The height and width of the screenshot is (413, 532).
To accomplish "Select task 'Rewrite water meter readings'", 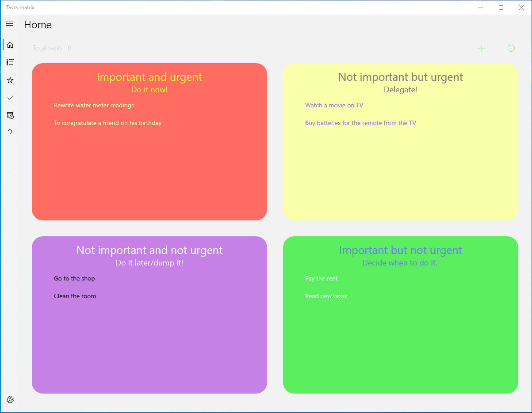I will [x=94, y=105].
